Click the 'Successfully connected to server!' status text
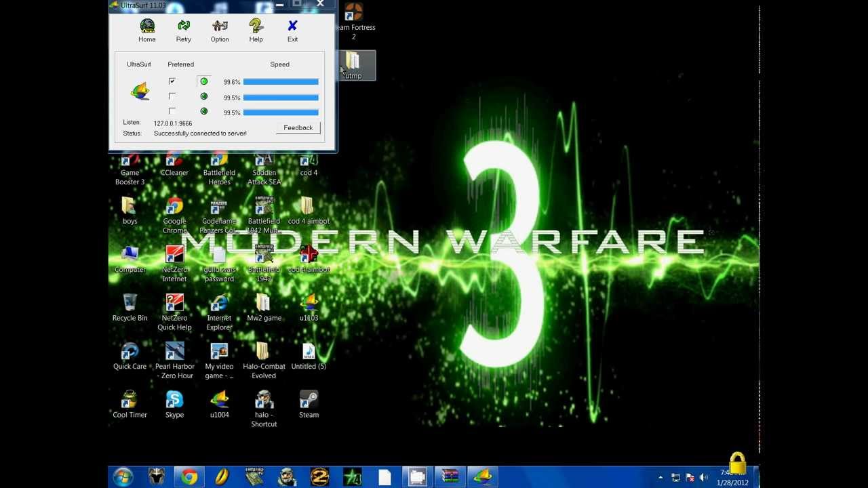This screenshot has height=488, width=868. click(200, 134)
